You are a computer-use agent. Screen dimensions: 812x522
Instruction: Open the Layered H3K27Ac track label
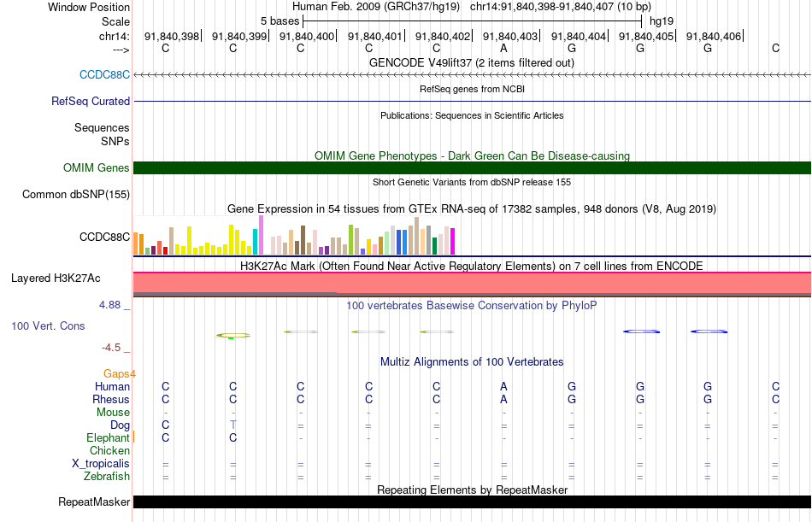click(x=56, y=279)
